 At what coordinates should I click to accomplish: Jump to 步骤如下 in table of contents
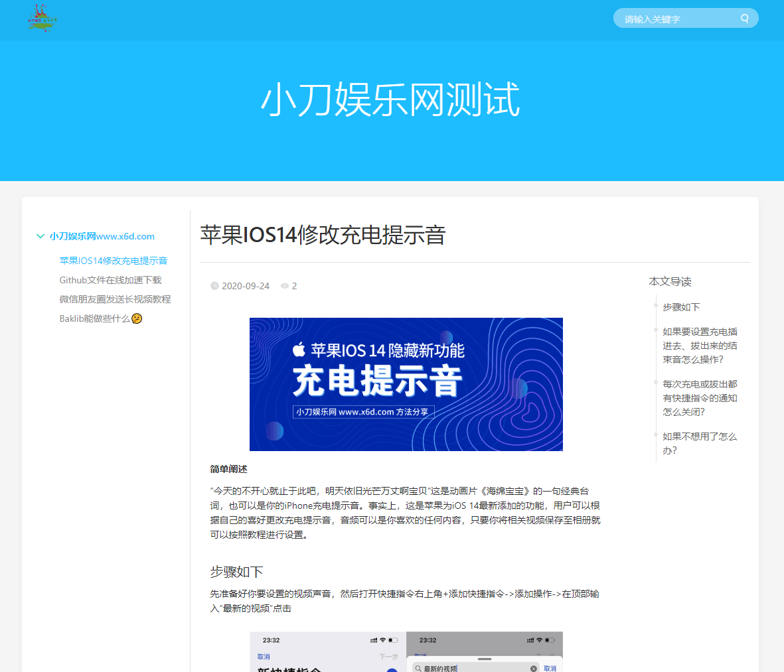681,307
